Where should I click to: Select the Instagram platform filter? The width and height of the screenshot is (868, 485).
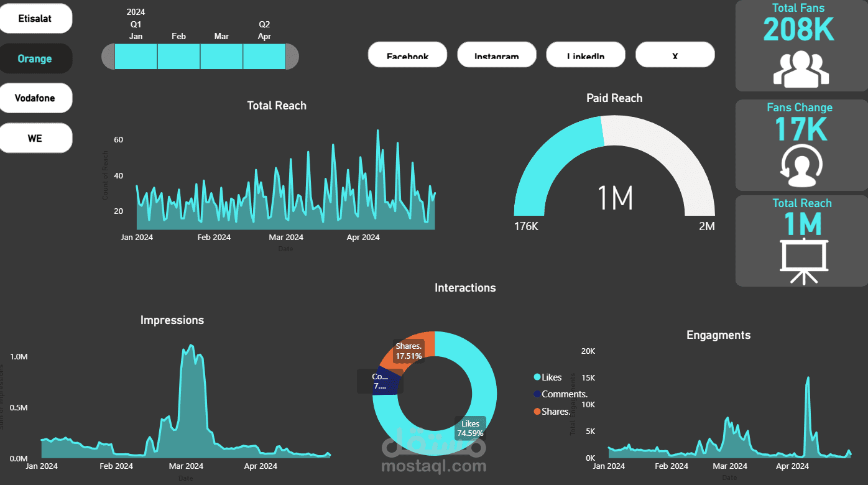point(497,55)
